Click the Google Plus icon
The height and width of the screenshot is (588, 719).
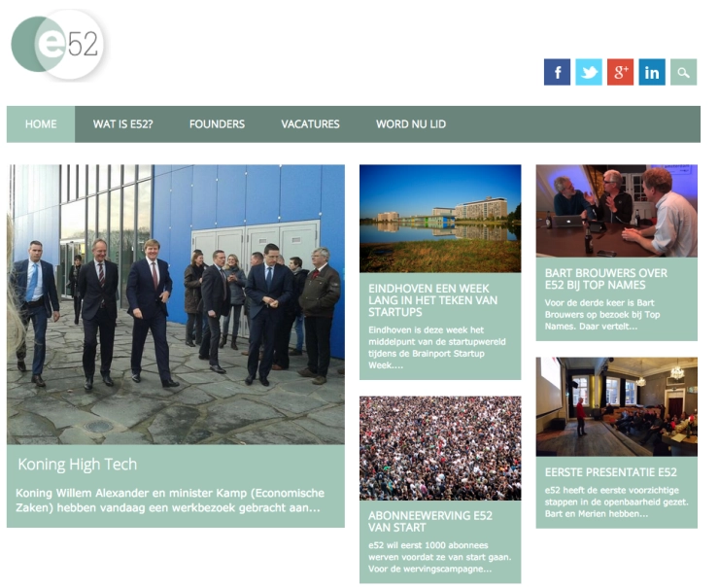click(620, 72)
